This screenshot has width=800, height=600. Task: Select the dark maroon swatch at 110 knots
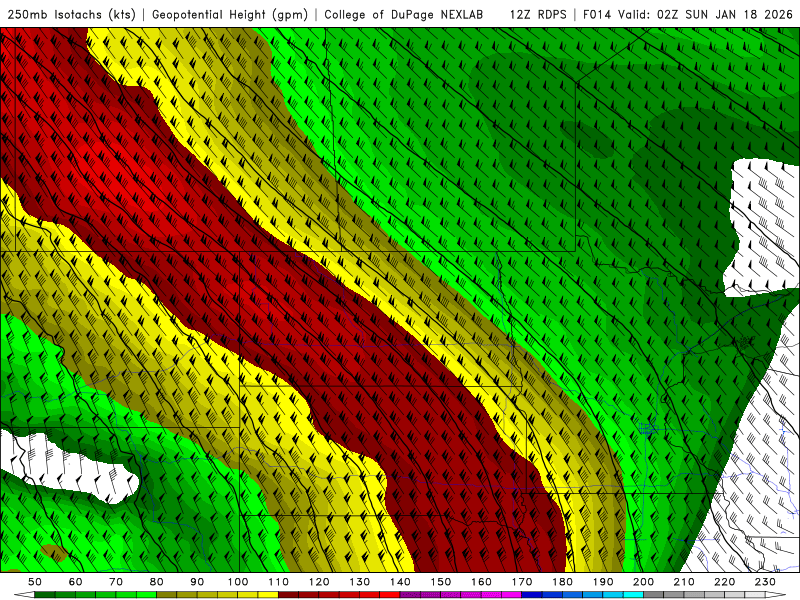[x=288, y=595]
